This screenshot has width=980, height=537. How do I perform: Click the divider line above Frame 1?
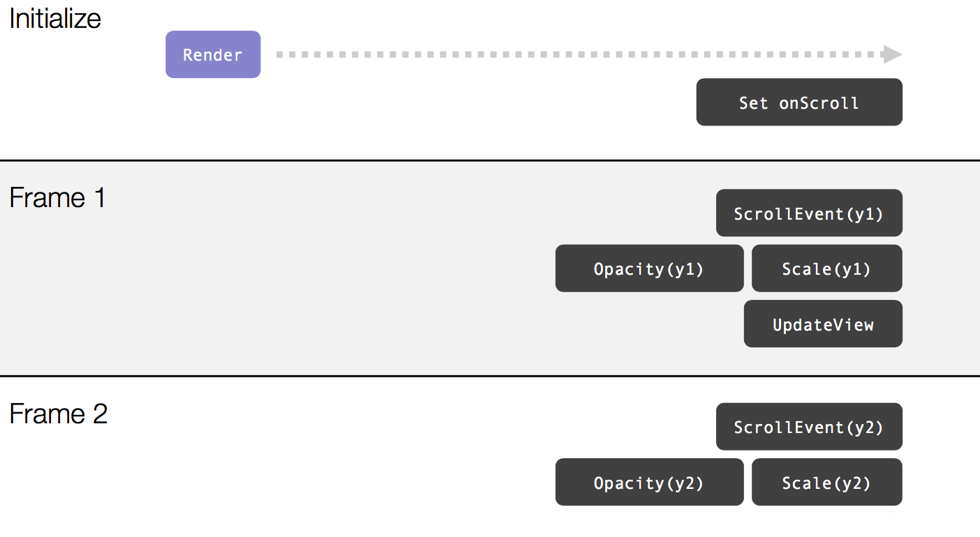click(489, 160)
